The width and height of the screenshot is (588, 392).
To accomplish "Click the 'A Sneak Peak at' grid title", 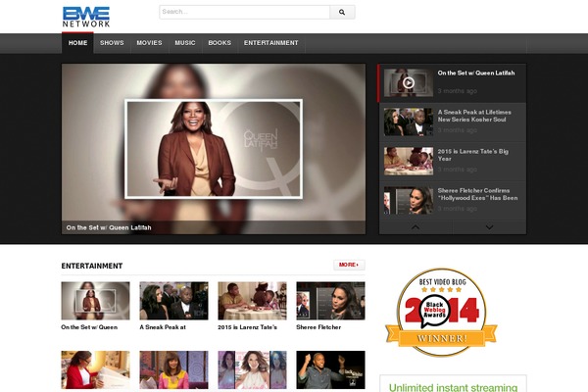I will pos(163,327).
